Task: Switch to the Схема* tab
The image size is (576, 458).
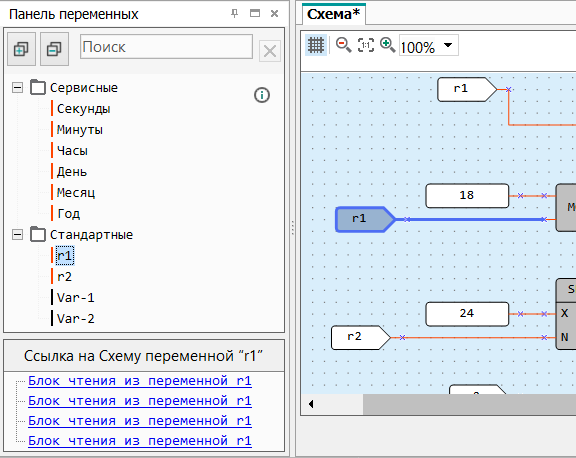Action: click(334, 14)
